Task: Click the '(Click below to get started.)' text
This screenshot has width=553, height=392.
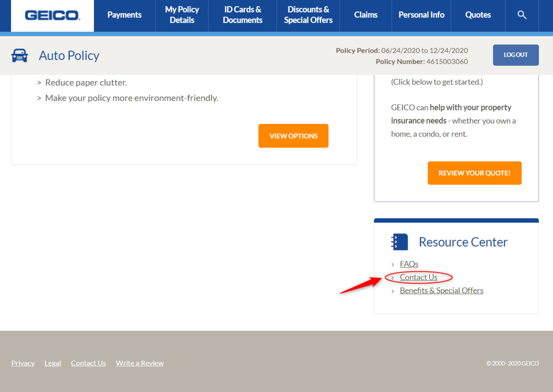Action: pyautogui.click(x=437, y=82)
